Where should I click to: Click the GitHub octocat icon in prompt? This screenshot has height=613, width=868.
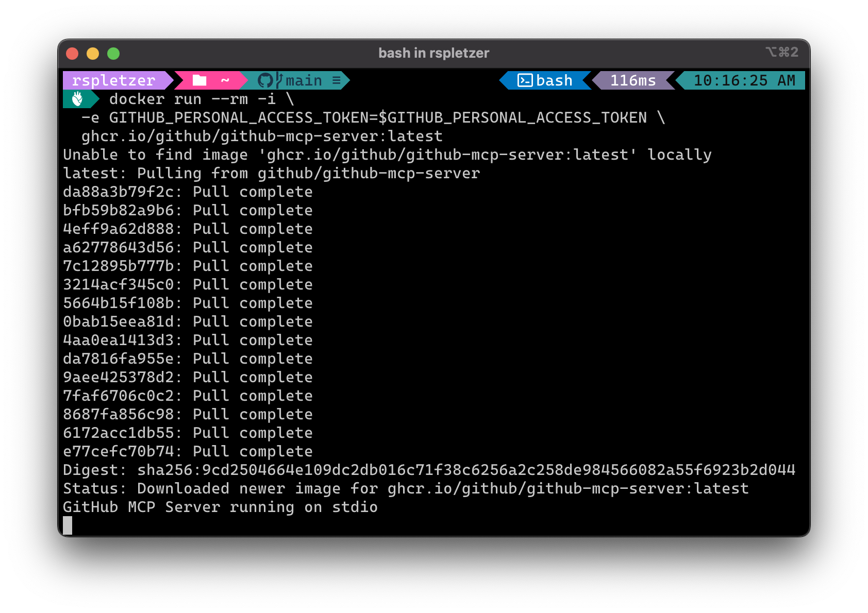tap(265, 80)
